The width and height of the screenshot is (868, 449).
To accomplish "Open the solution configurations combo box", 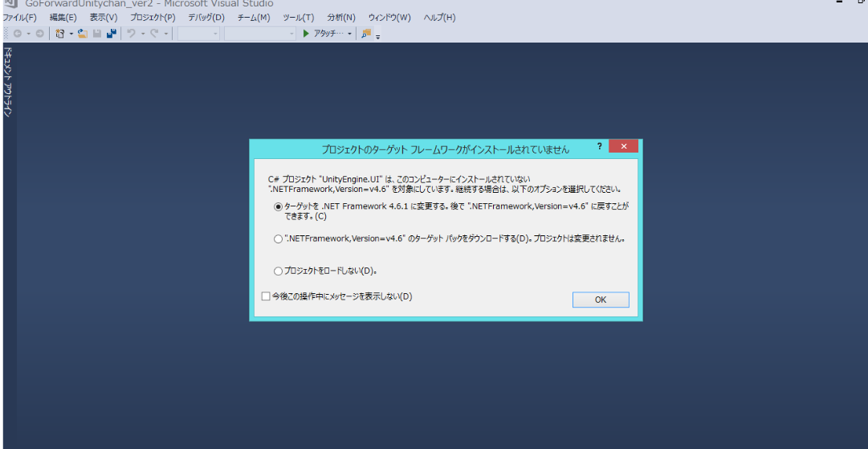I will [198, 34].
